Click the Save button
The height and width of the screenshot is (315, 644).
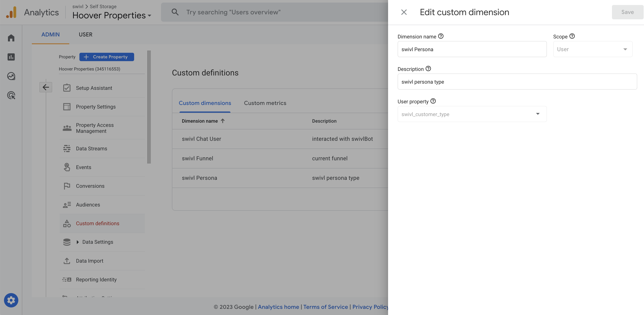tap(627, 12)
